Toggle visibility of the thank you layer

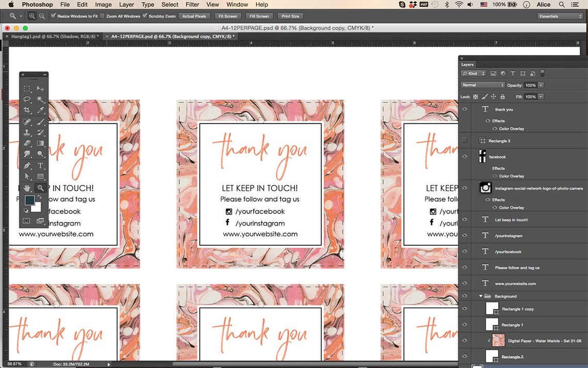point(464,109)
